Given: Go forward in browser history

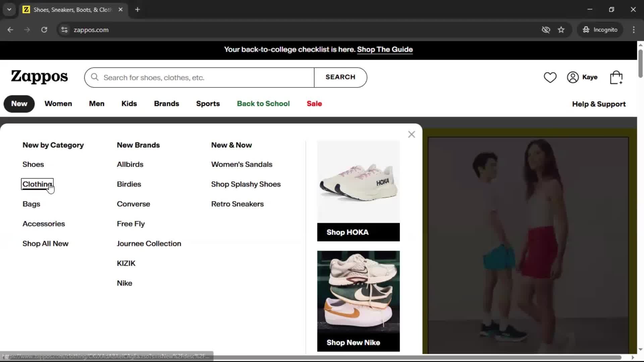Looking at the screenshot, I should (27, 30).
